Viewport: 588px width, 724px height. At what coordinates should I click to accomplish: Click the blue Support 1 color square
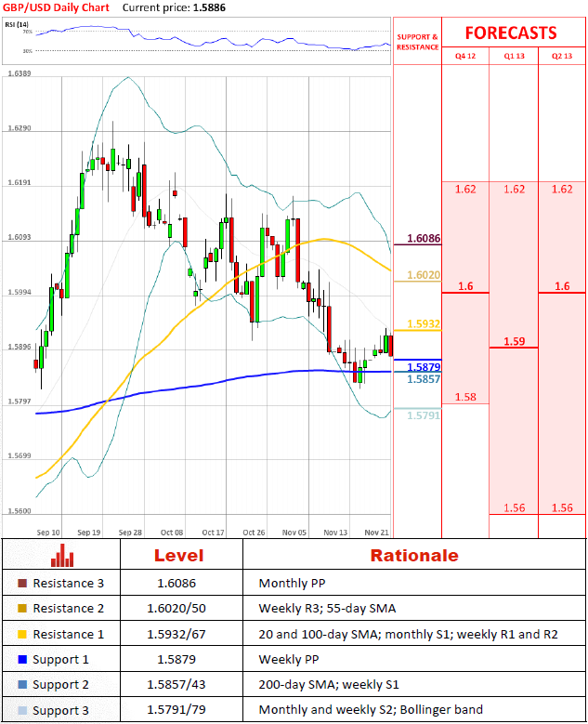[x=22, y=660]
